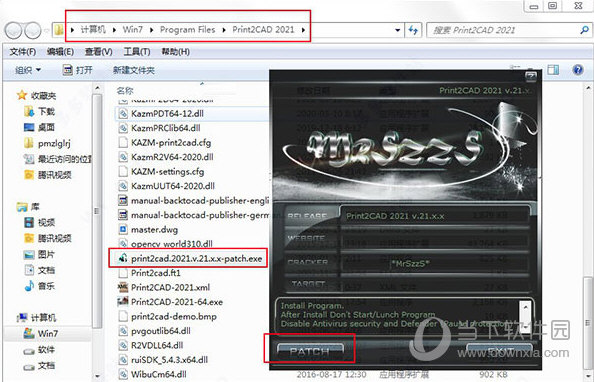Viewport: 594px width, 382px height.
Task: Click the print2cad.2021 patch exe icon
Action: pos(123,258)
